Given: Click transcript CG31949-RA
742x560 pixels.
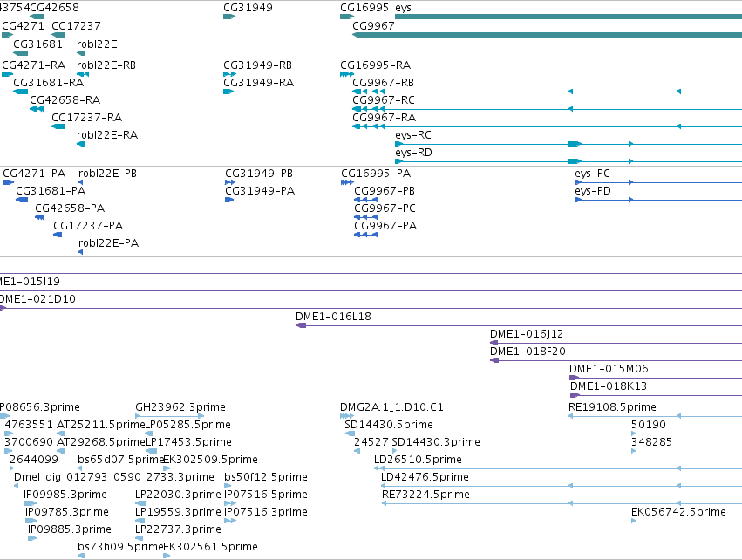Looking at the screenshot, I should (258, 83).
